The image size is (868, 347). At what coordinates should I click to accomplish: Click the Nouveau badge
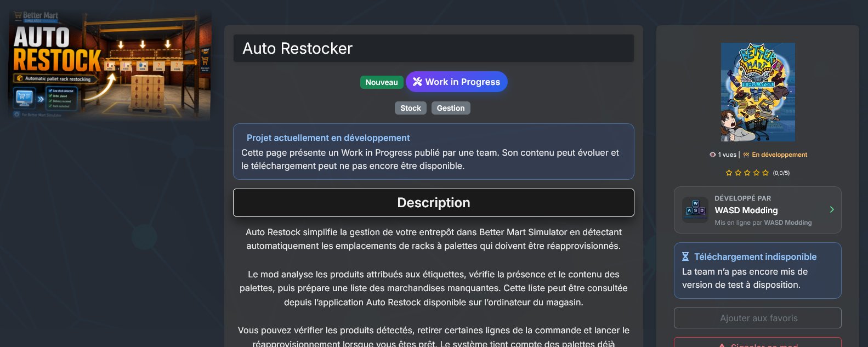[x=382, y=82]
